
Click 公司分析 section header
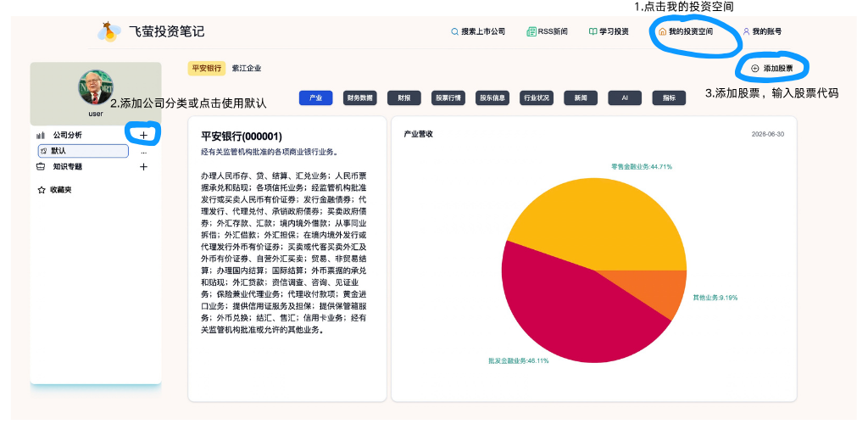click(68, 135)
